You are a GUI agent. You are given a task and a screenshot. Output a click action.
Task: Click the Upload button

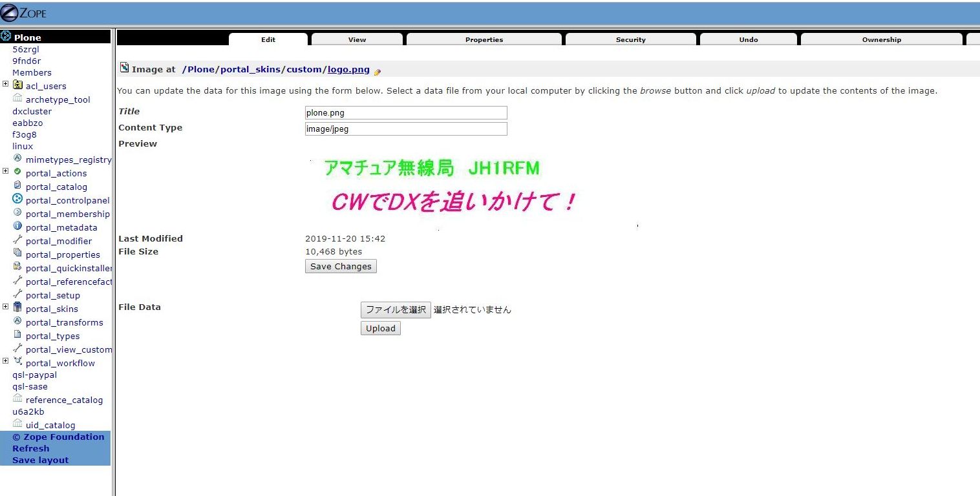coord(380,328)
